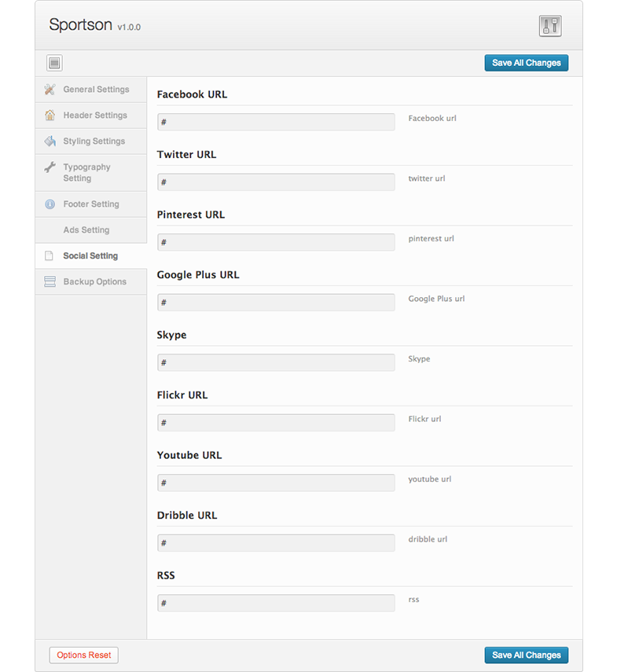Click the Options Reset button
The height and width of the screenshot is (672, 617).
coord(83,655)
